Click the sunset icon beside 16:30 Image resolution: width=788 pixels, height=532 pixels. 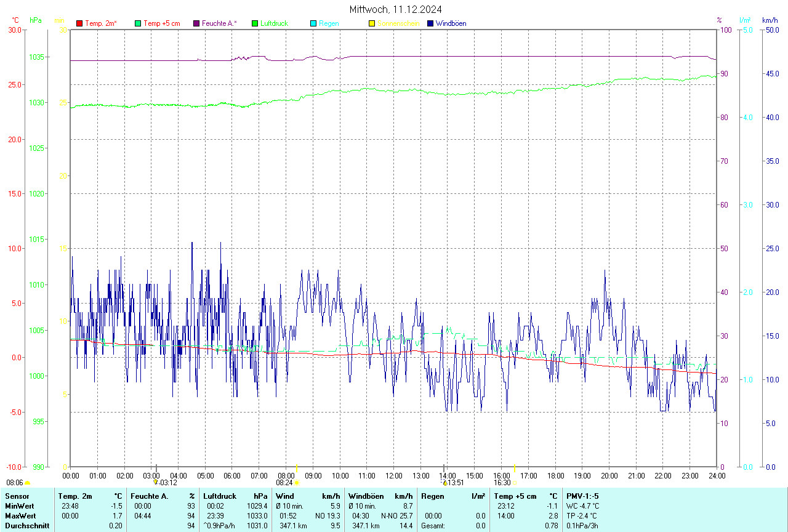pyautogui.click(x=515, y=483)
